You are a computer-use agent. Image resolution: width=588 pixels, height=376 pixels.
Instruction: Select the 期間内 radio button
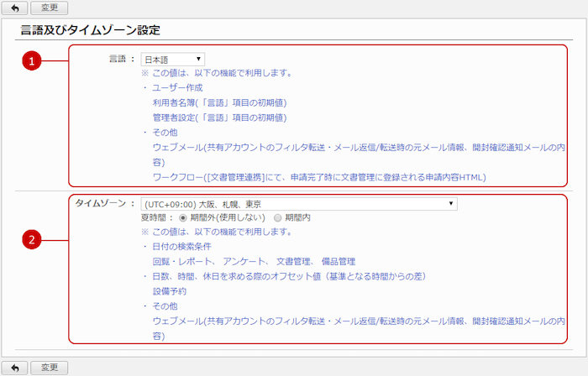[x=277, y=217]
